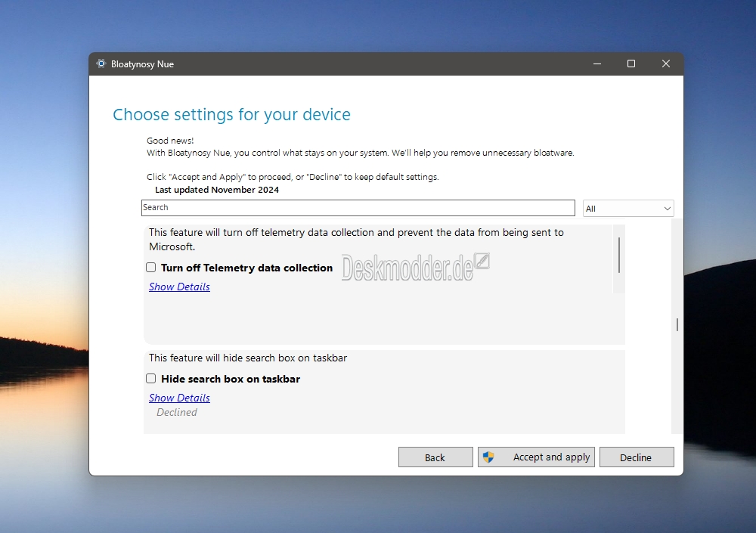Viewport: 756px width, 533px height.
Task: Check Turn off Telemetry data collection
Action: coord(151,267)
